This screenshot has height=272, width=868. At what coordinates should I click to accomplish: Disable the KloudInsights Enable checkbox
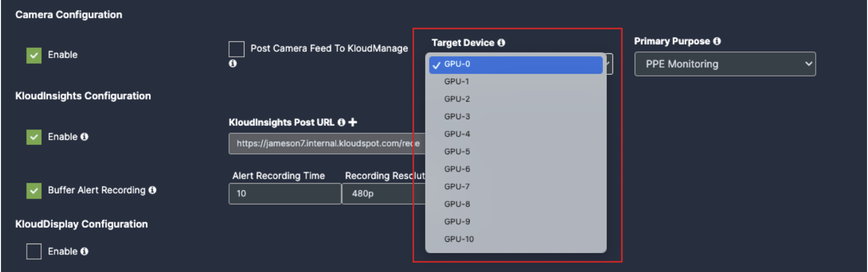[34, 137]
